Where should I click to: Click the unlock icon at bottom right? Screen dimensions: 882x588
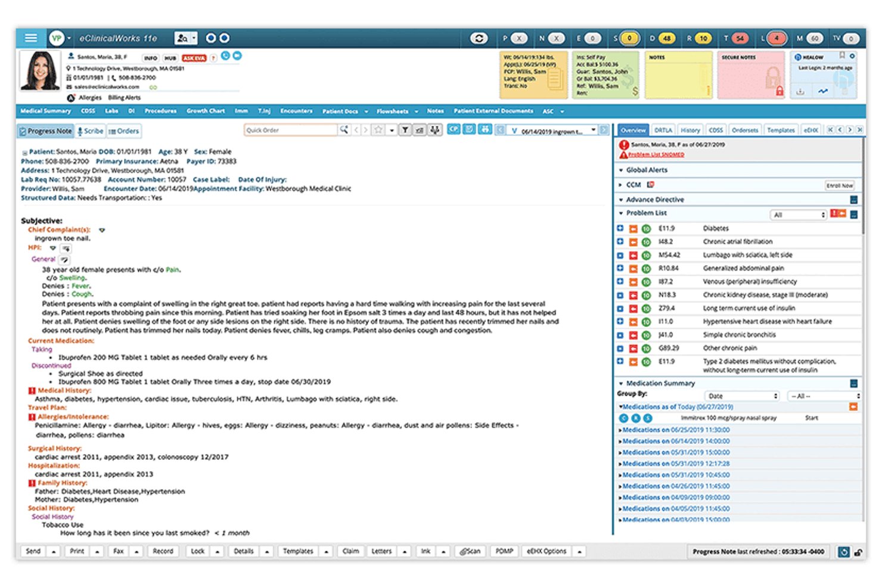click(x=858, y=552)
